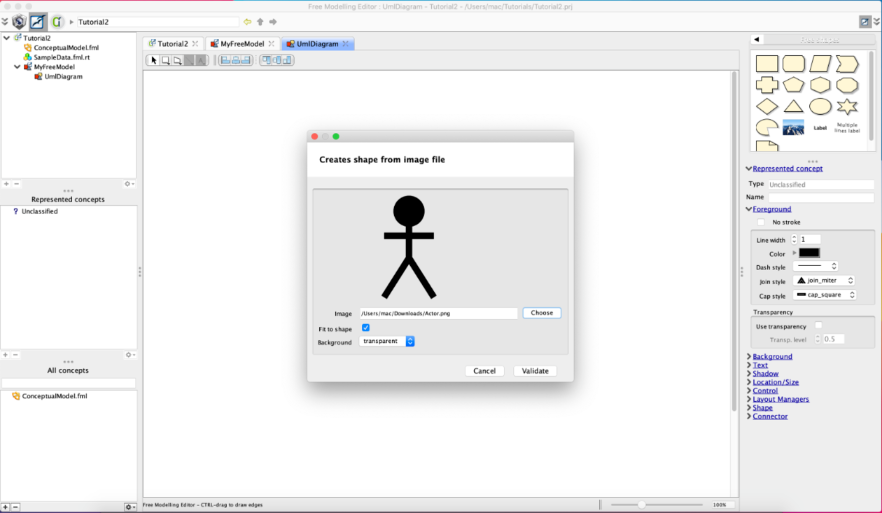This screenshot has height=513, width=882.
Task: Expand the Text properties section
Action: tap(749, 364)
